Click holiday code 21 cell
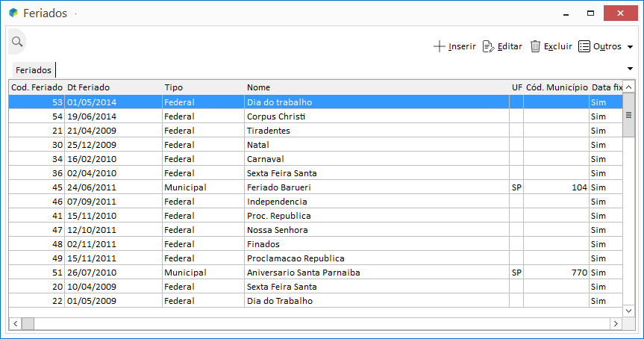The image size is (644, 339). click(37, 131)
